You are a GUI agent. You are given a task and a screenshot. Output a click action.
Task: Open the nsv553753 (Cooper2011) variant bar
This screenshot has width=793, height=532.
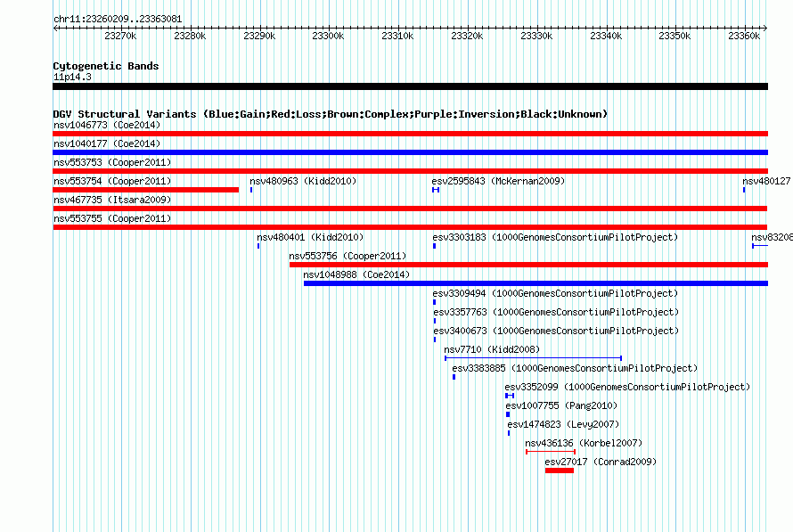(410, 171)
